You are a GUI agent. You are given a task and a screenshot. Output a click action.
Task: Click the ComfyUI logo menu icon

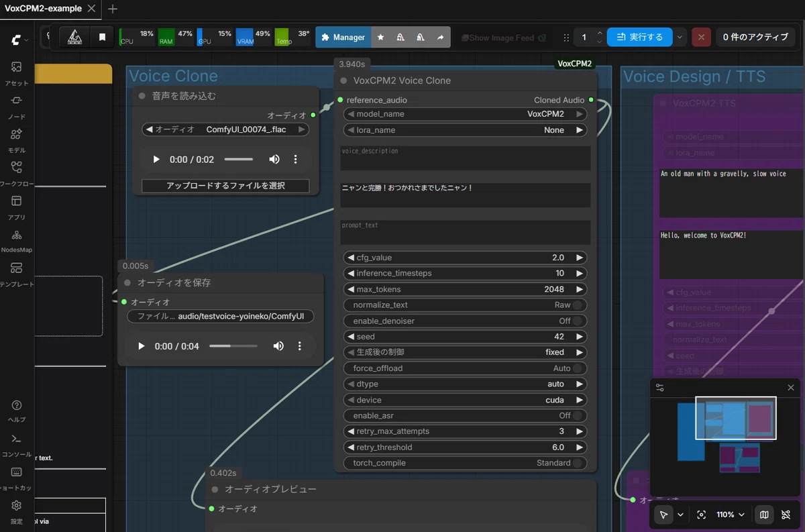(16, 40)
